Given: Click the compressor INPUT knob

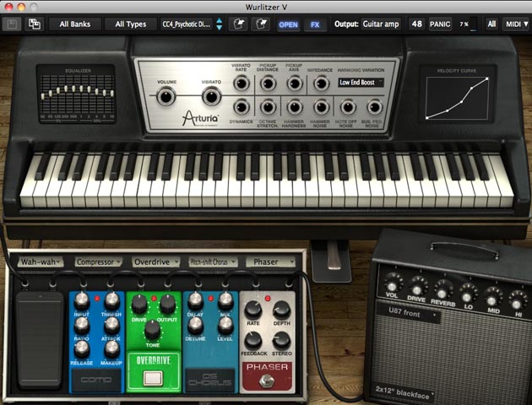Looking at the screenshot, I should pyautogui.click(x=81, y=300).
